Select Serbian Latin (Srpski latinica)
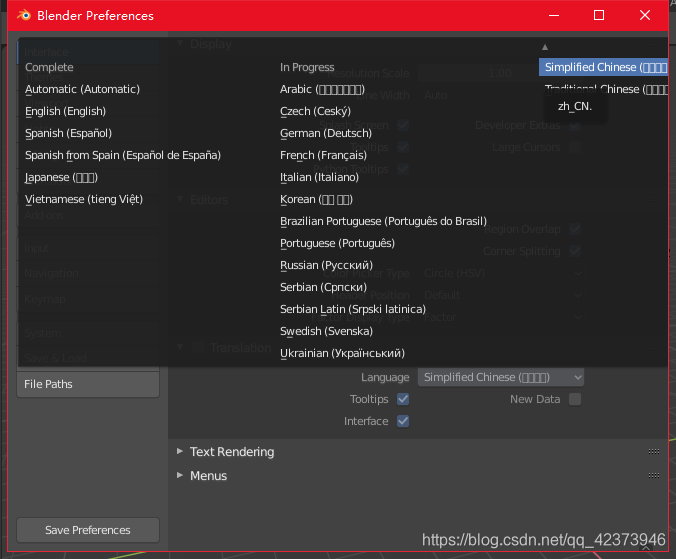The height and width of the screenshot is (559, 676). 353,309
